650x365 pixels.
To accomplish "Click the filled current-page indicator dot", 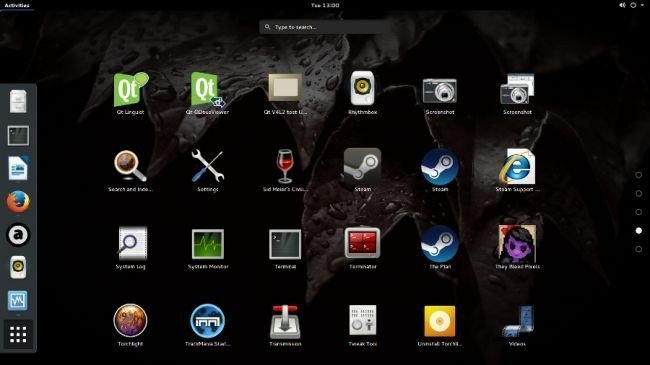I will 638,231.
